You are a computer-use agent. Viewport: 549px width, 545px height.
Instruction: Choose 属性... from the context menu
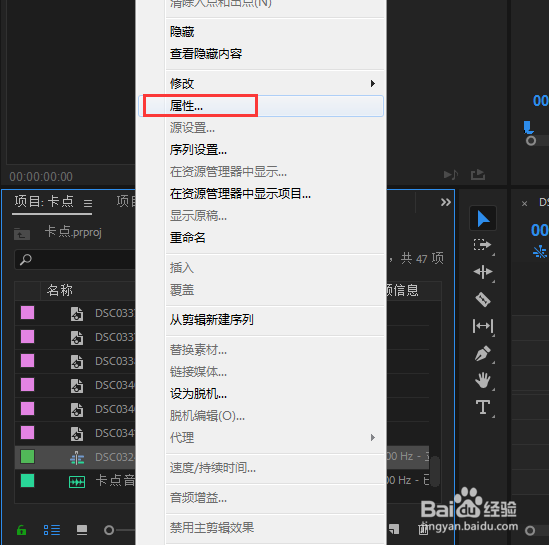coord(261,106)
